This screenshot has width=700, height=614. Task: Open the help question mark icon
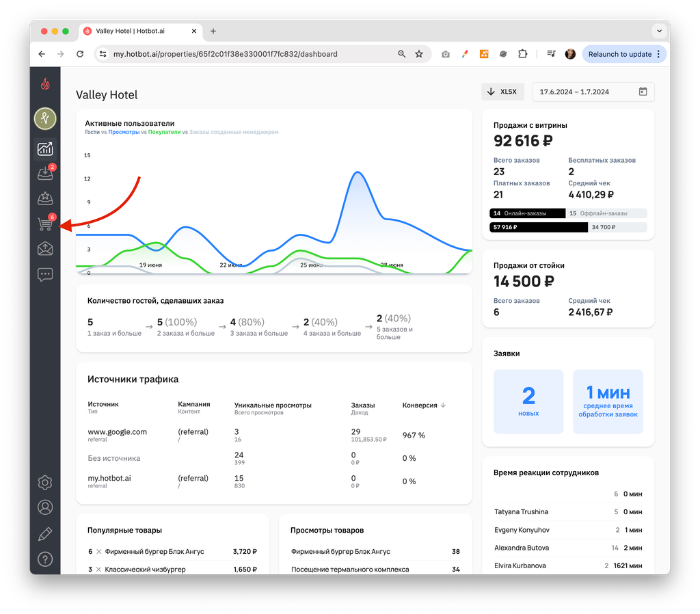pyautogui.click(x=45, y=559)
